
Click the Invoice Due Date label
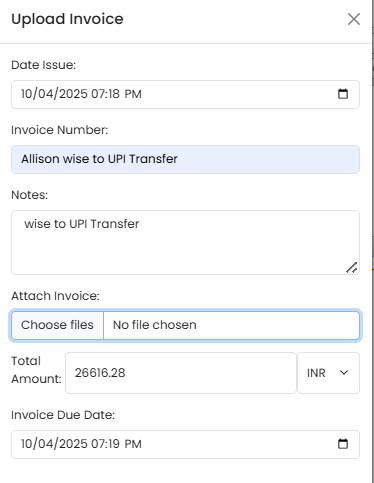tap(63, 415)
